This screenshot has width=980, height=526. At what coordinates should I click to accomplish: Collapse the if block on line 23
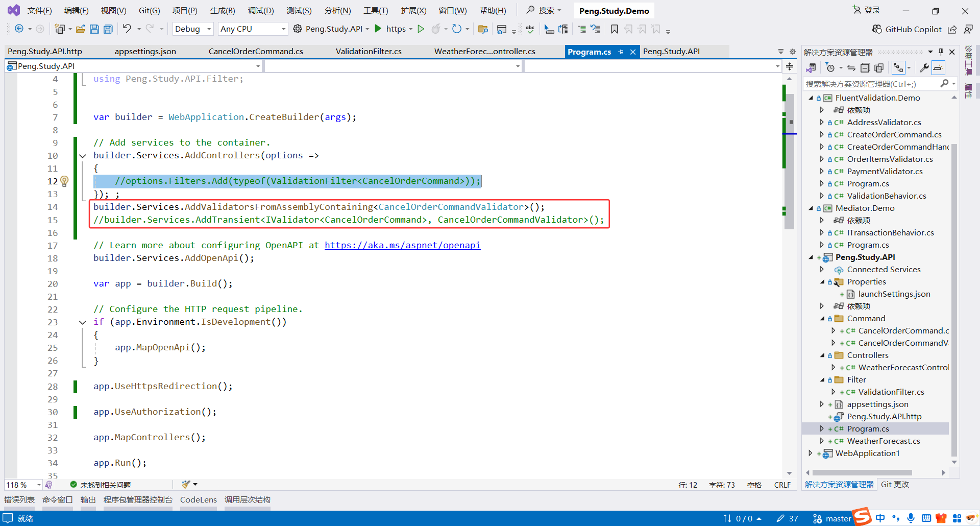pos(82,322)
